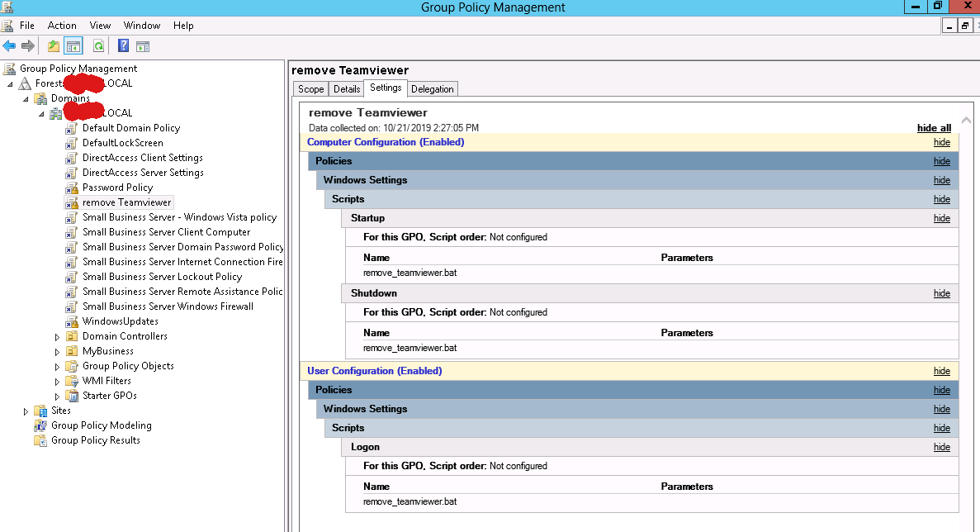This screenshot has width=980, height=532.
Task: Open the title bar application icon menu
Action: (x=7, y=7)
